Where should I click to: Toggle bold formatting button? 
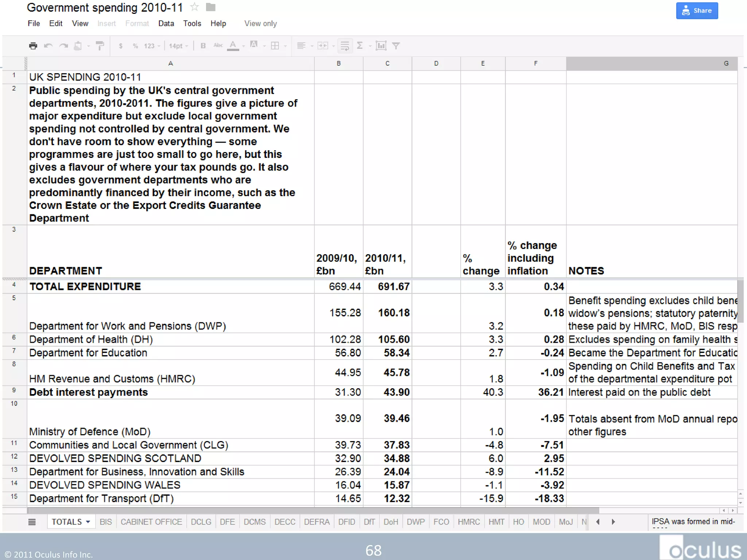coord(203,46)
